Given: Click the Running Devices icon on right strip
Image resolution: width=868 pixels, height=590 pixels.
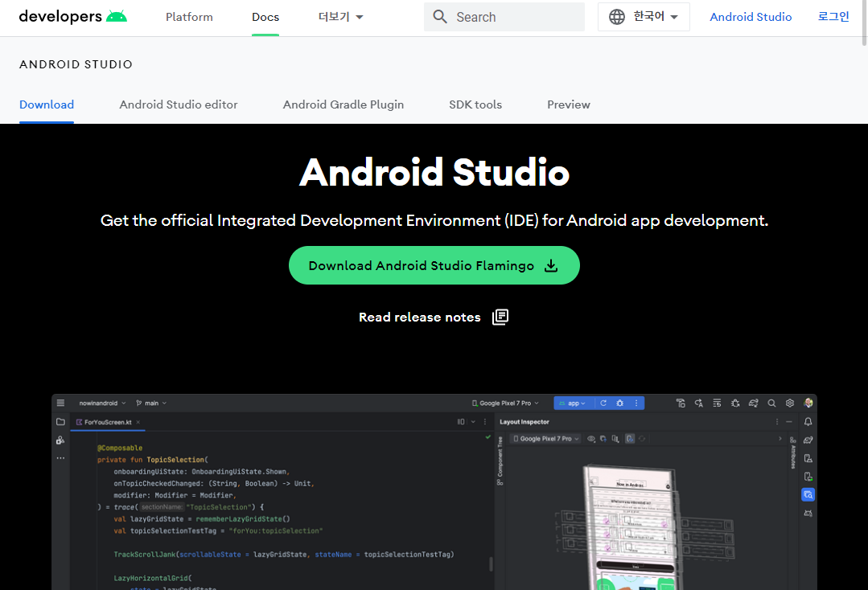Looking at the screenshot, I should pos(808,477).
